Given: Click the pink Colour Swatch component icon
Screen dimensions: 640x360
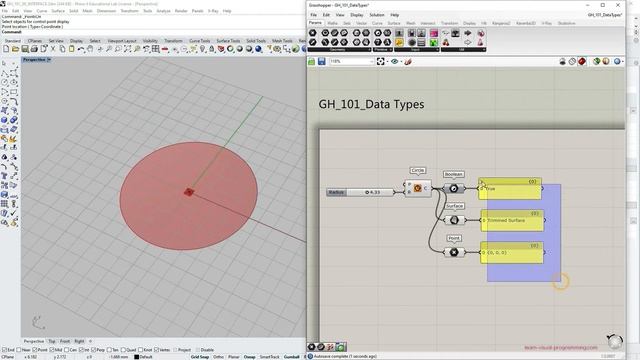Looking at the screenshot, I should coord(434,33).
